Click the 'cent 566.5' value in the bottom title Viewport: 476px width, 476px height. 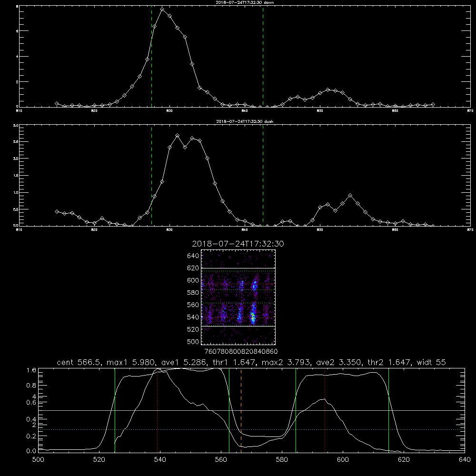(79, 362)
